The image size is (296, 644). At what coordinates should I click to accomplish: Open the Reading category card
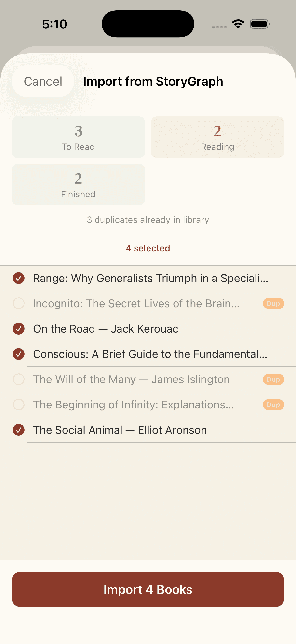click(217, 137)
